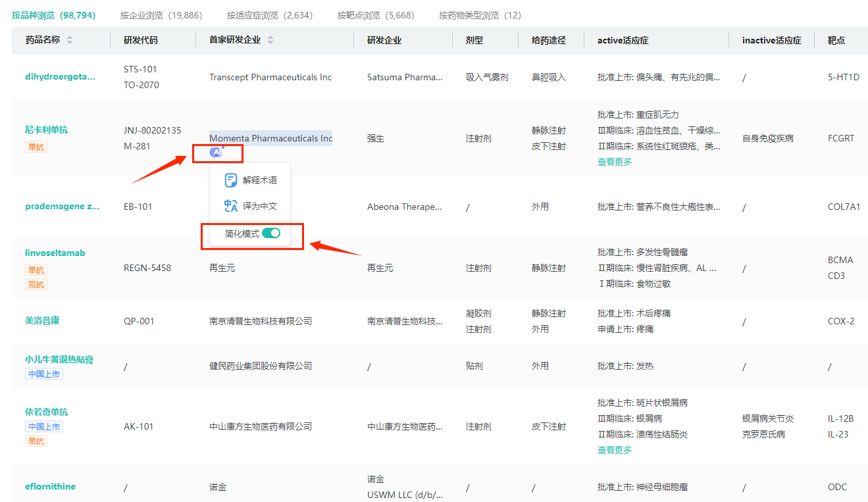Click the 给药途径 column header
This screenshot has height=502, width=868.
[x=549, y=40]
